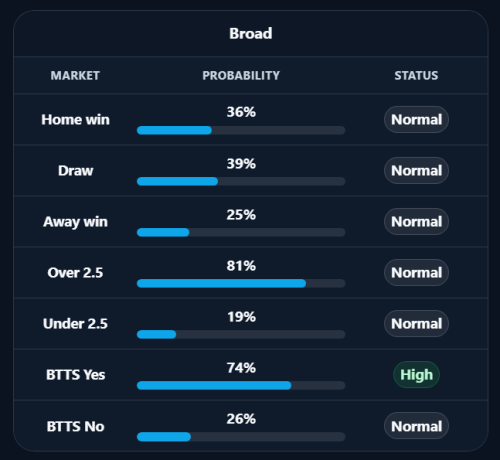This screenshot has height=460, width=500.
Task: Select the High badge for BTTS Yes
Action: tap(416, 375)
